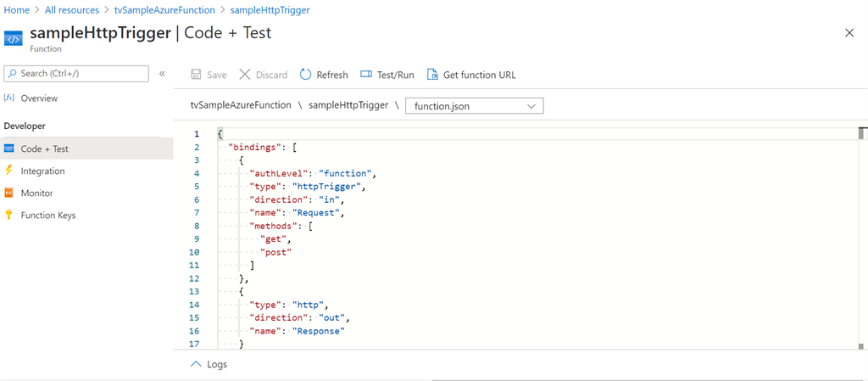The height and width of the screenshot is (381, 868).
Task: Open the Function Keys menu item
Action: (x=48, y=215)
